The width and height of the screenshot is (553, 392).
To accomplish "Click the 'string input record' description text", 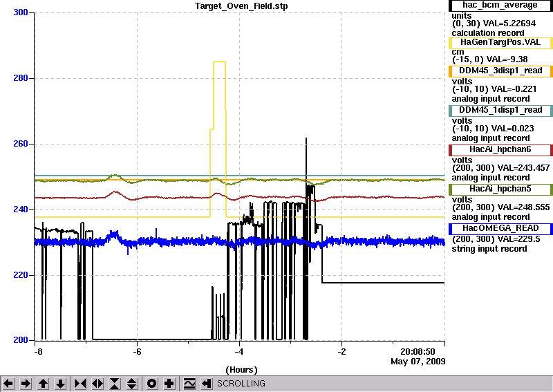I will 489,249.
